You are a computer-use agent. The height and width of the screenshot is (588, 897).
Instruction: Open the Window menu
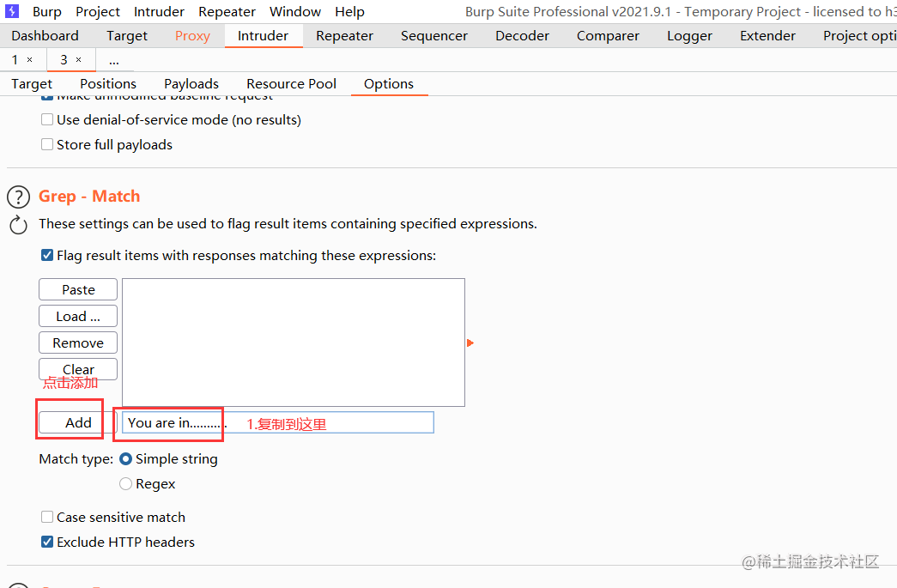pyautogui.click(x=295, y=11)
